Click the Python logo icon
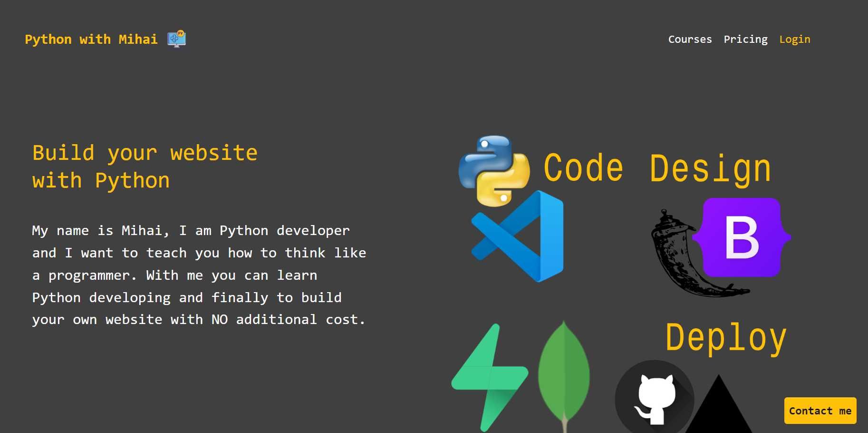868x433 pixels. pyautogui.click(x=494, y=170)
